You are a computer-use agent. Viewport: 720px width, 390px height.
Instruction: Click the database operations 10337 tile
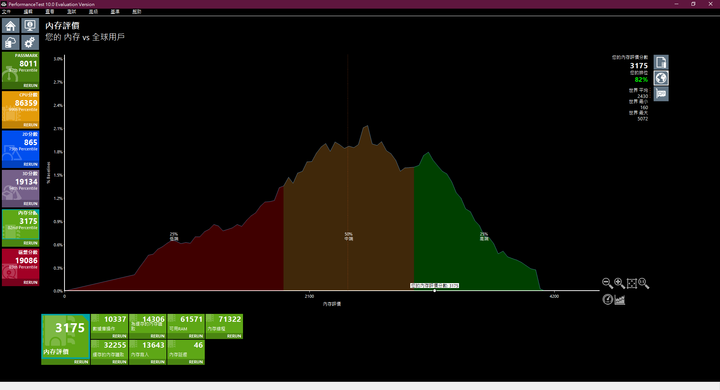[x=109, y=326]
